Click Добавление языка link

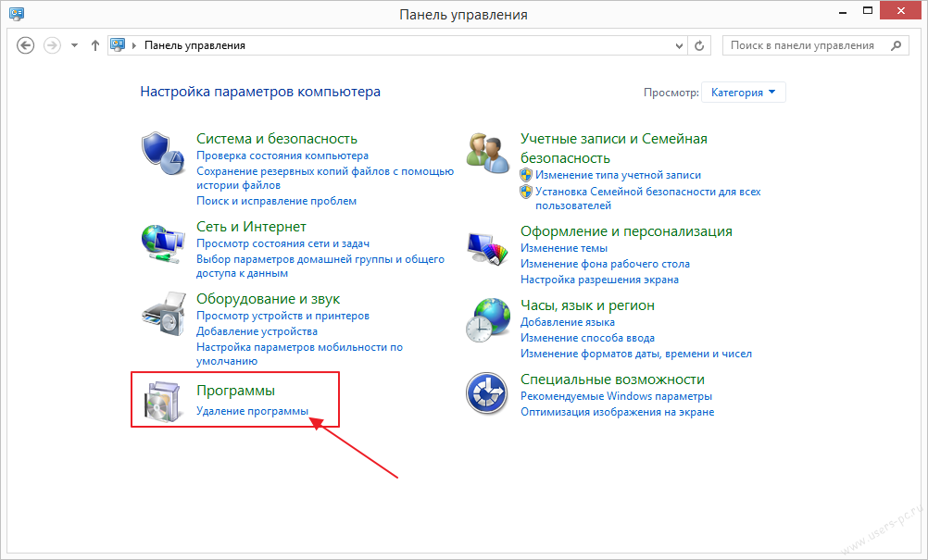568,322
